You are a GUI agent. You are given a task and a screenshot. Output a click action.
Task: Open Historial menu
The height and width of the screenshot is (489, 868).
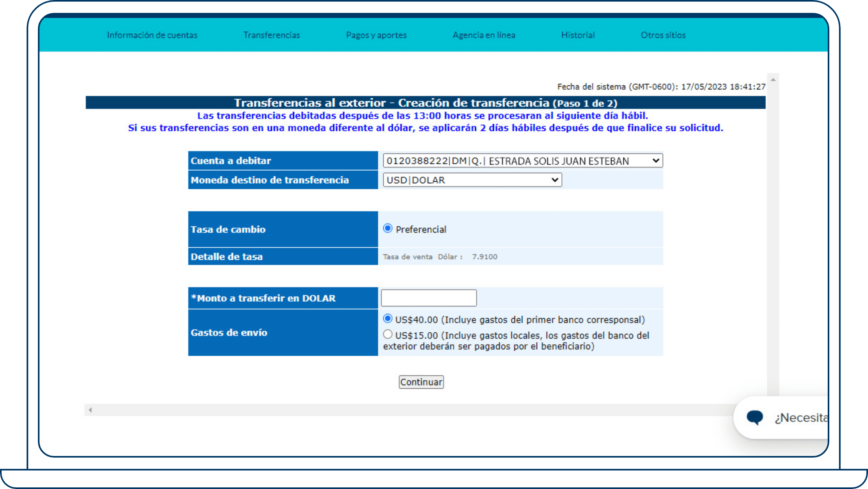(x=578, y=35)
